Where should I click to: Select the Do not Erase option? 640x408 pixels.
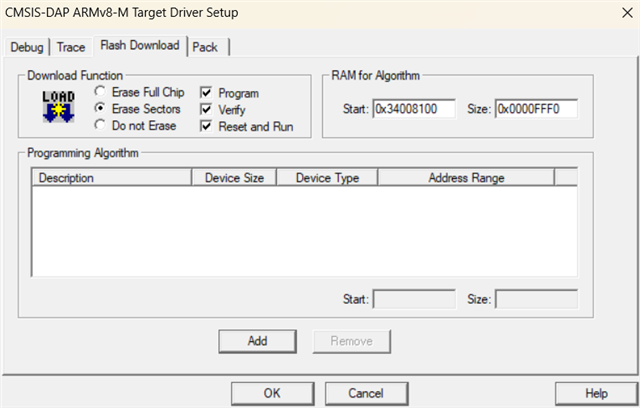[100, 125]
